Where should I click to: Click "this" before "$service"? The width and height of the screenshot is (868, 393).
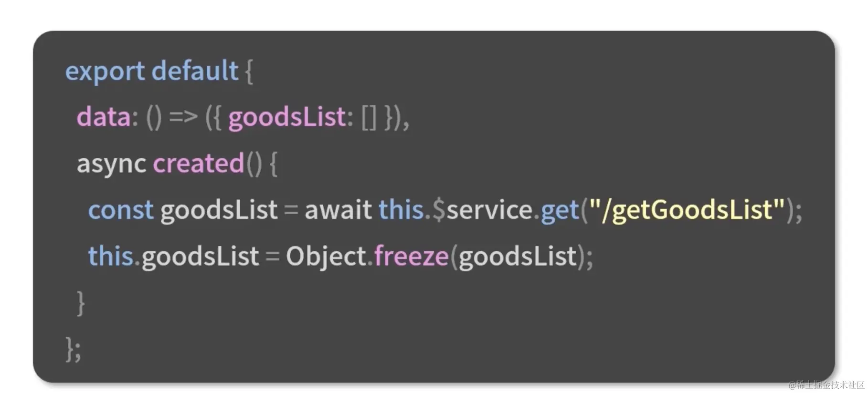401,209
